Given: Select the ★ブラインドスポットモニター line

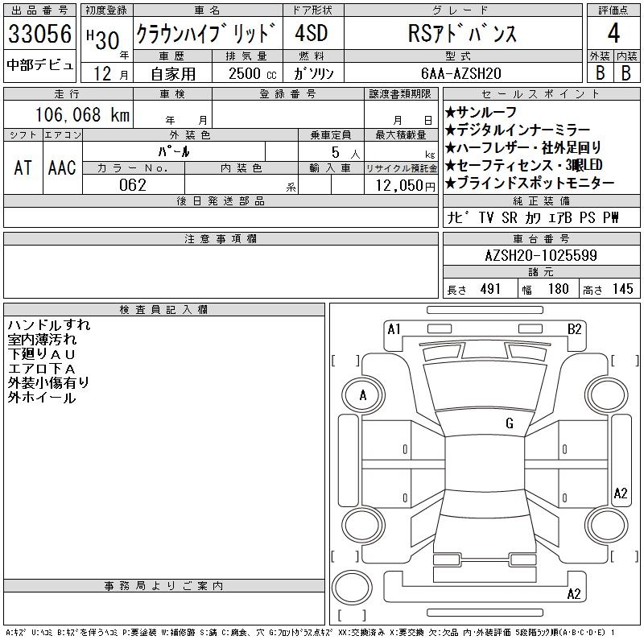Looking at the screenshot, I should [x=530, y=183].
